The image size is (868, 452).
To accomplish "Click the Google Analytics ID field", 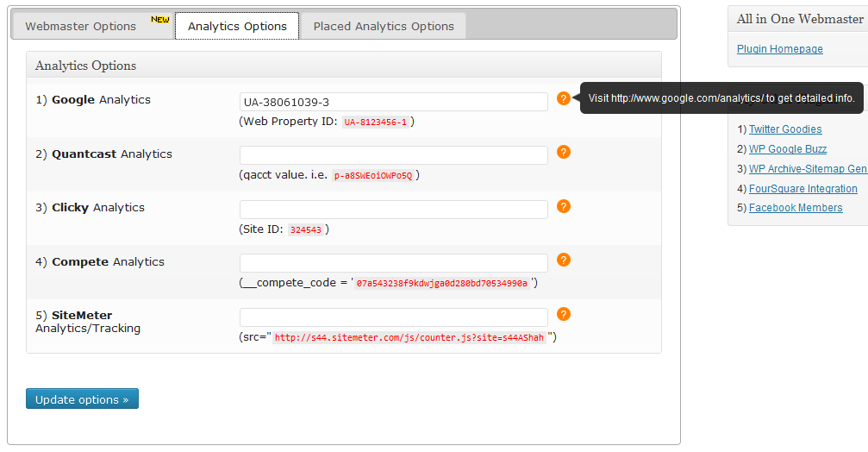I will pos(394,102).
